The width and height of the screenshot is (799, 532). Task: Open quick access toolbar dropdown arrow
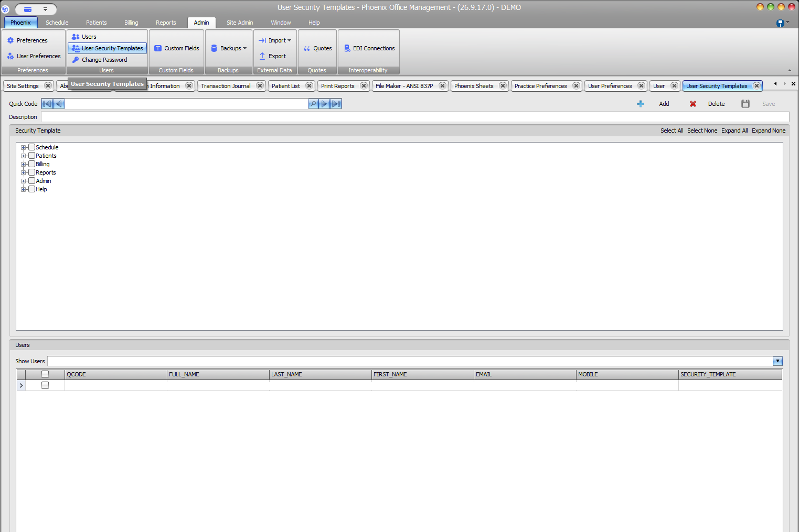coord(45,9)
